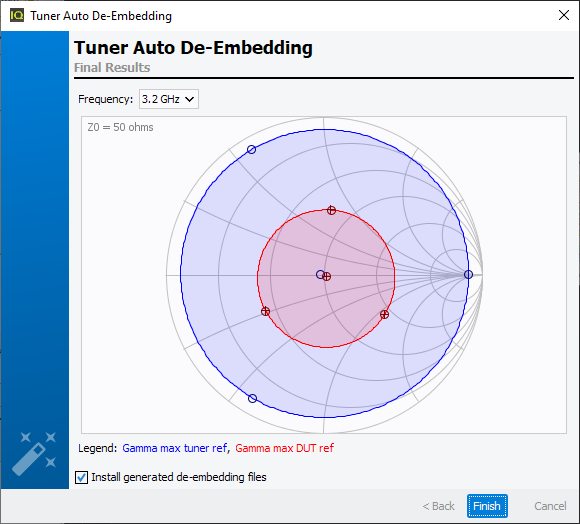This screenshot has width=580, height=524.
Task: Click Gamma max DUT ref legend label
Action: click(284, 448)
